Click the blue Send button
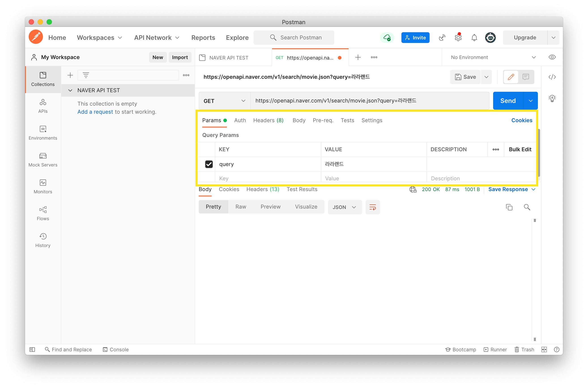Viewport: 588px width, 388px height. (508, 101)
